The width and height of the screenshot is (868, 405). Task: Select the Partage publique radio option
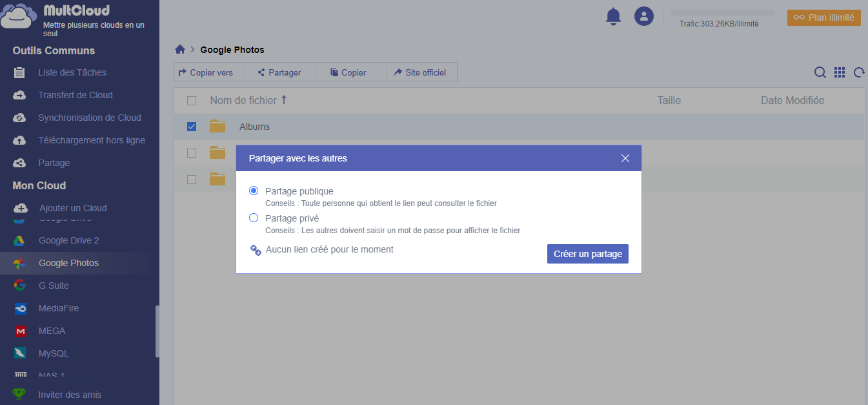click(x=254, y=191)
